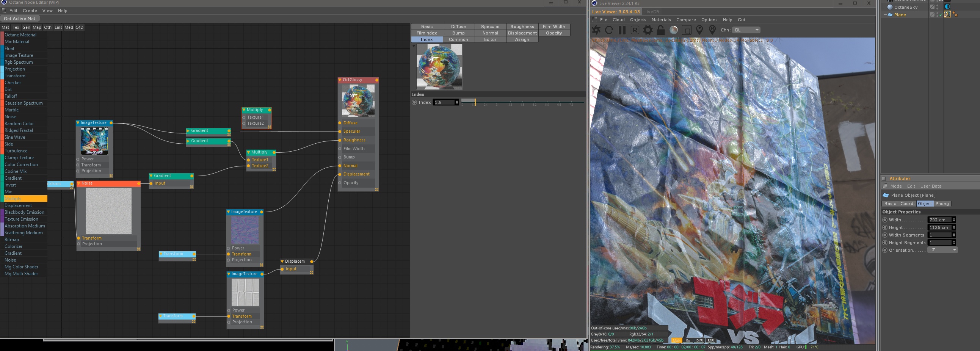Image resolution: width=980 pixels, height=351 pixels.
Task: Open the Octane render settings gear icon
Action: [x=648, y=30]
